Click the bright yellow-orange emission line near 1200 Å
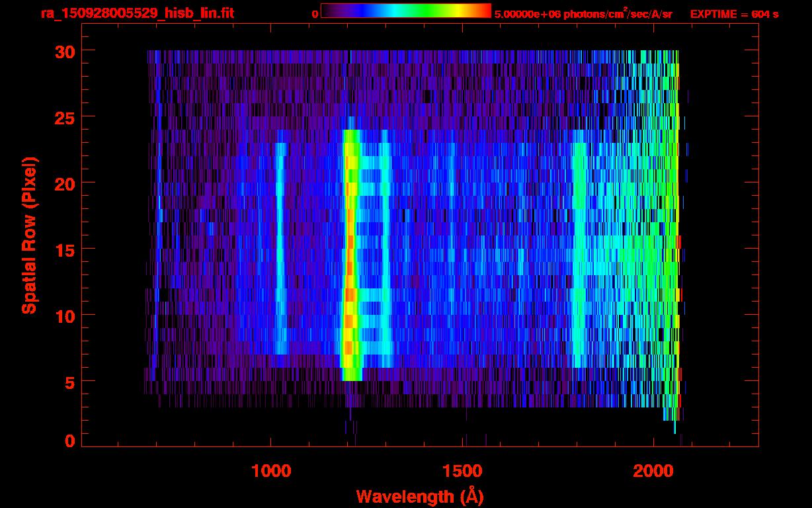 click(x=350, y=251)
